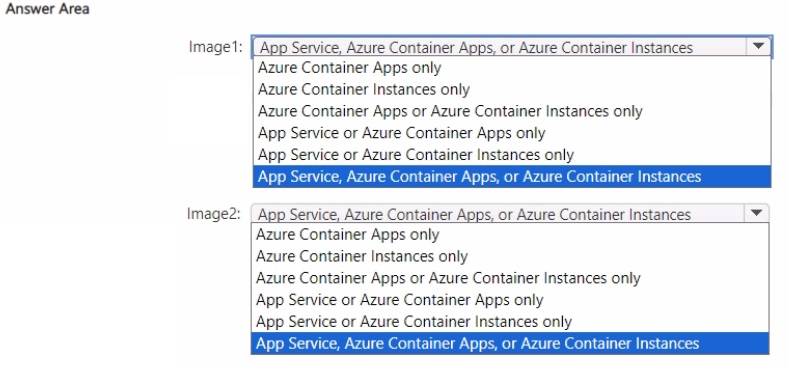
Task: Select highlighted all-three-services option under Image1
Action: click(512, 176)
